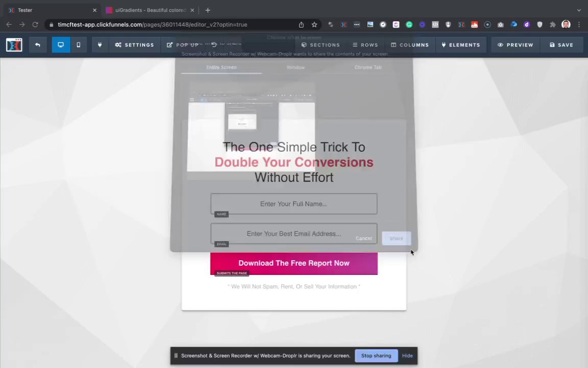Open the ROWS menu
The image size is (588, 368).
pos(365,44)
